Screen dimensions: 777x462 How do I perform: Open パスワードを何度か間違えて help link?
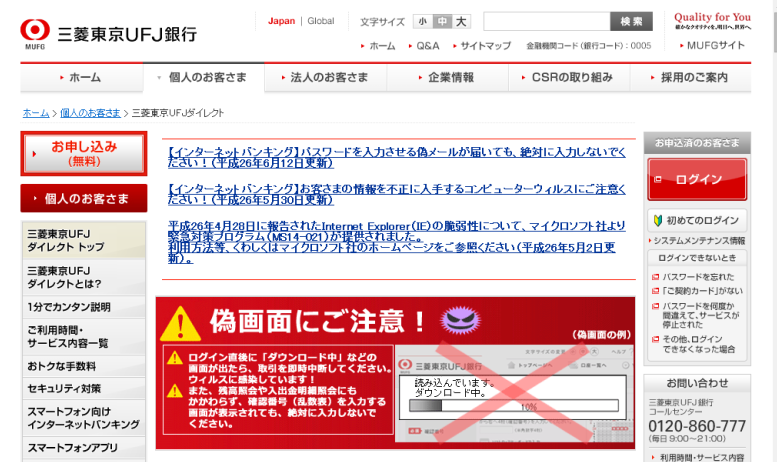pyautogui.click(x=701, y=315)
